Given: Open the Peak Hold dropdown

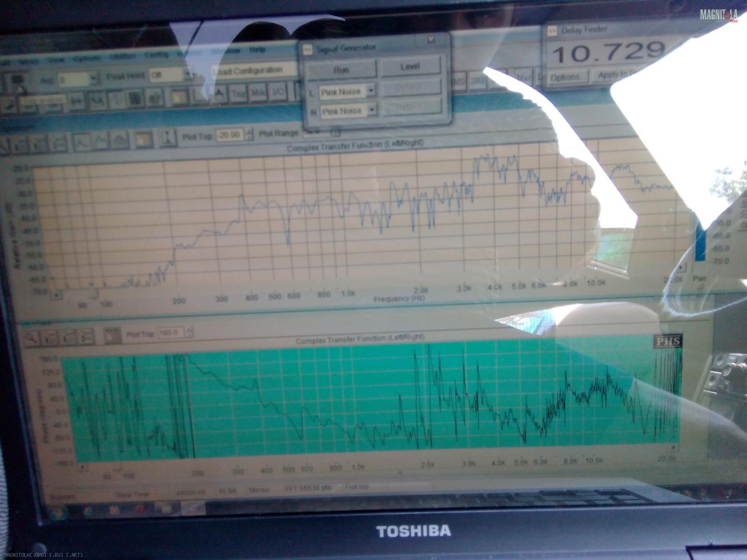Looking at the screenshot, I should point(170,75).
